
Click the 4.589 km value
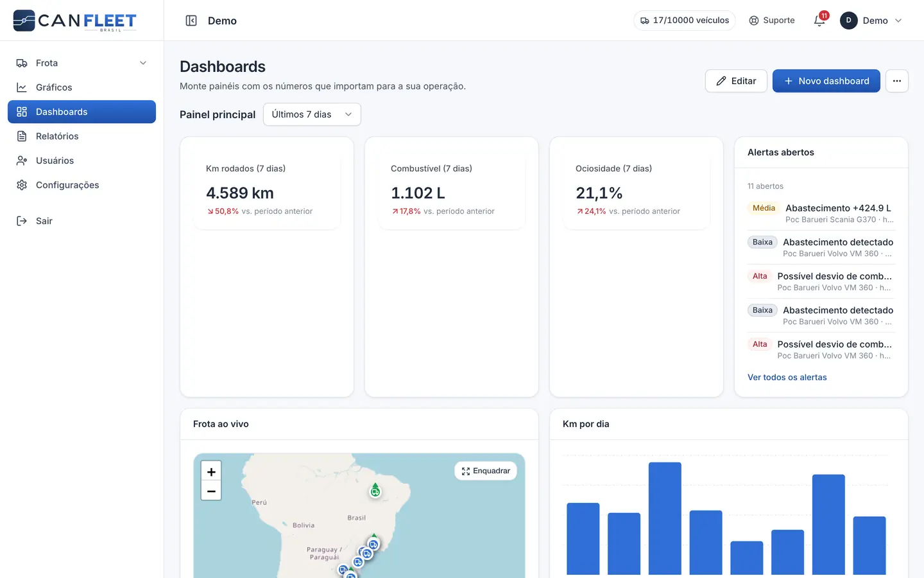(240, 193)
